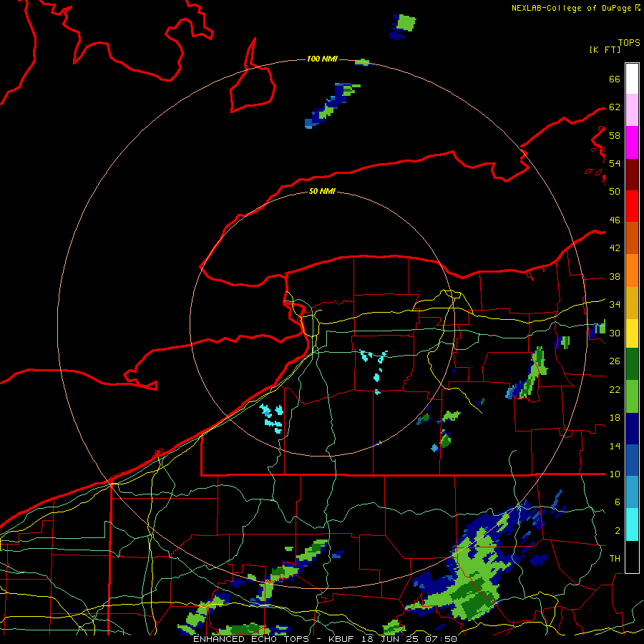Click the bright yellow swatch on the TOPS scale

pyautogui.click(x=632, y=333)
